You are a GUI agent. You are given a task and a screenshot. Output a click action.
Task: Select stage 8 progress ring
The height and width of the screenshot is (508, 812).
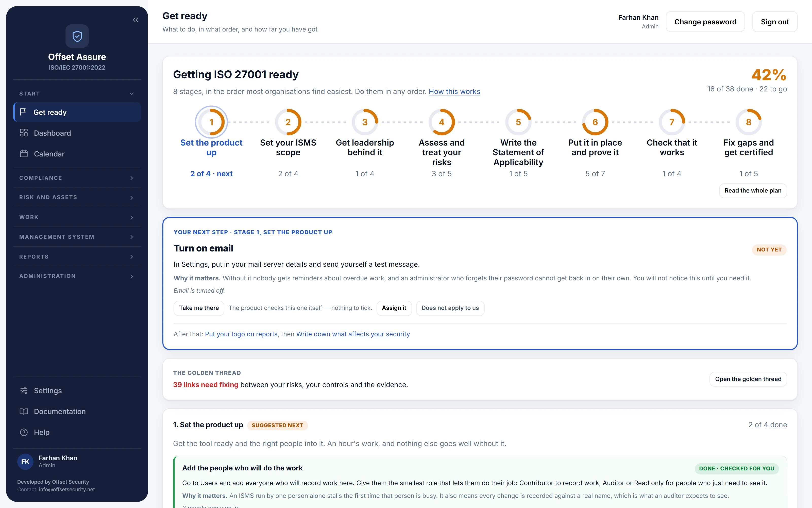tap(749, 122)
